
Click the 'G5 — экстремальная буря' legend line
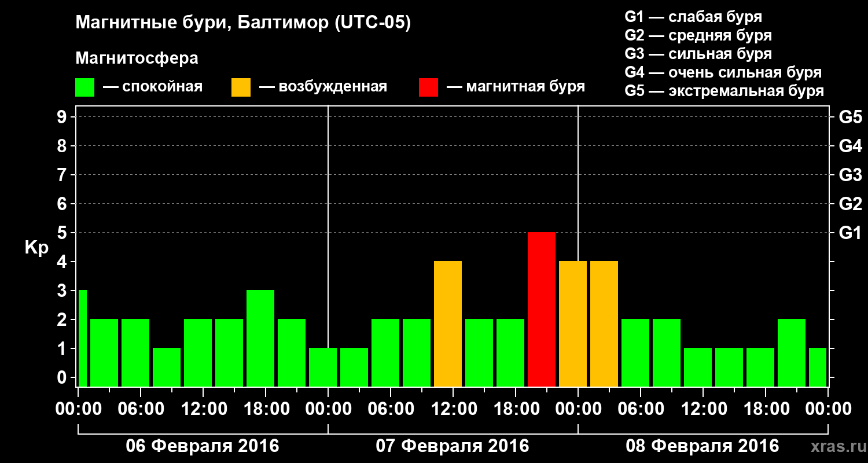(724, 91)
